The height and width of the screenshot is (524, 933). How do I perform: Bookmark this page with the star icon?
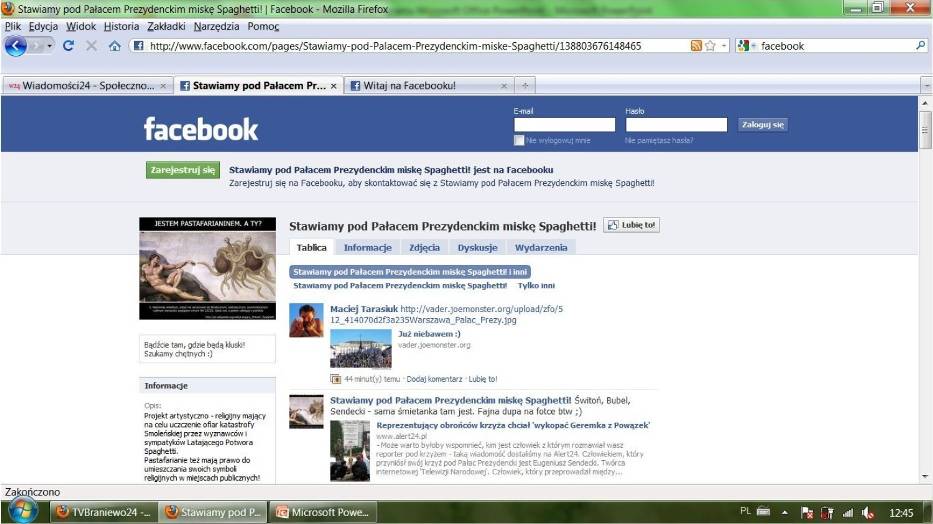pos(710,46)
